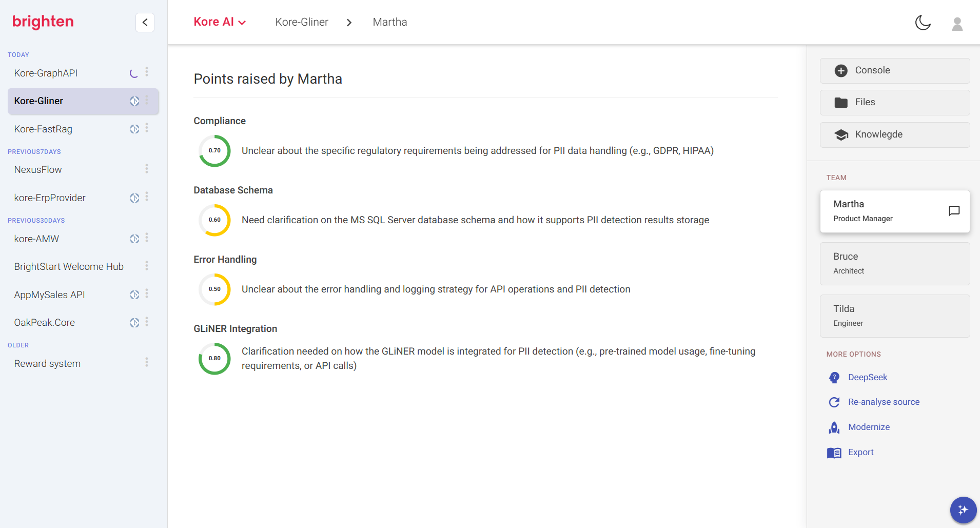Toggle dark mode with the moon icon
The image size is (980, 528).
[x=923, y=23]
